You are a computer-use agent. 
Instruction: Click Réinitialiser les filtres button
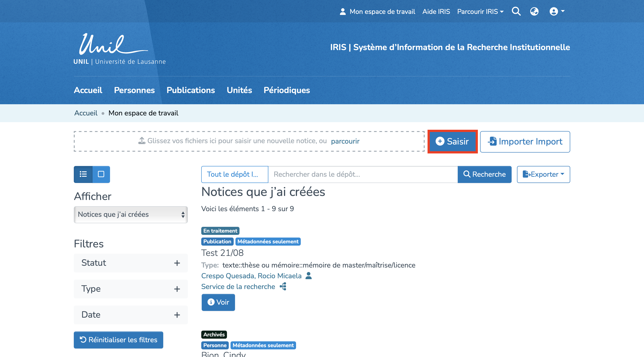tap(118, 340)
